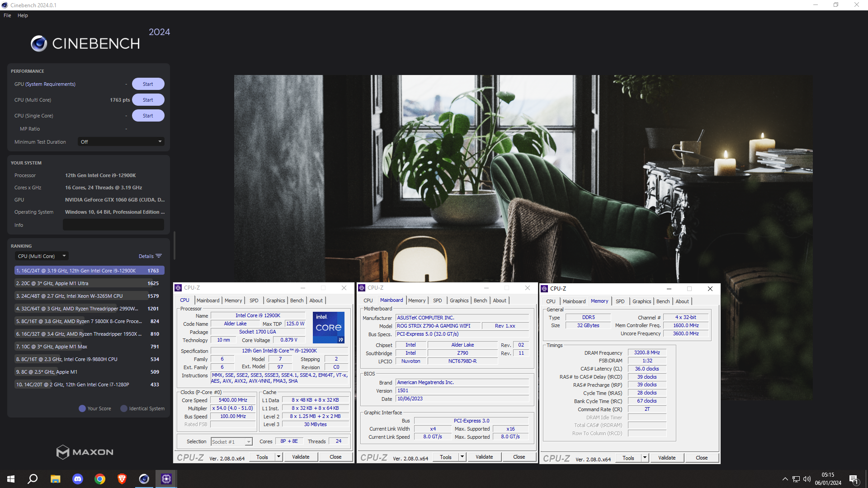Click the Details filter icon in Ranking
Screen dimensions: 868x488
(159, 256)
